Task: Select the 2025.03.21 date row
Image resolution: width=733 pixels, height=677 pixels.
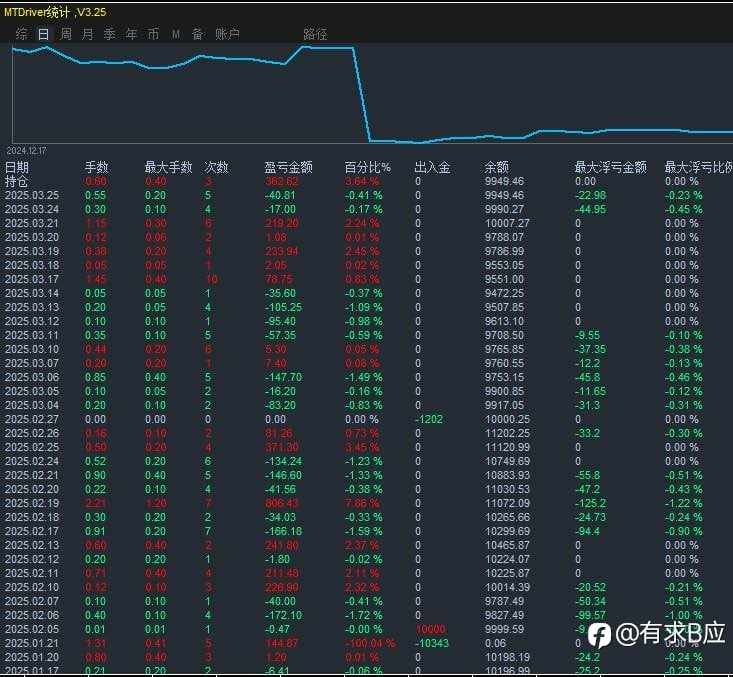Action: pos(366,223)
